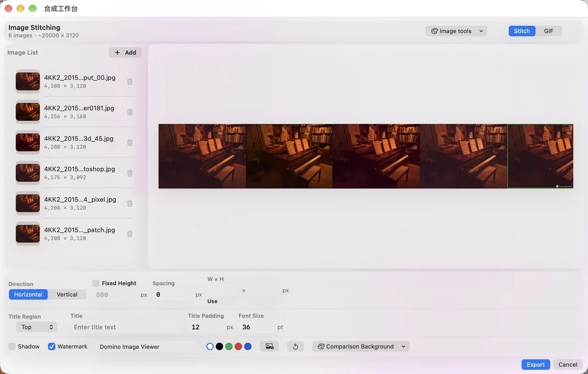Click the watermark image picker icon
588x374 pixels.
pos(270,346)
